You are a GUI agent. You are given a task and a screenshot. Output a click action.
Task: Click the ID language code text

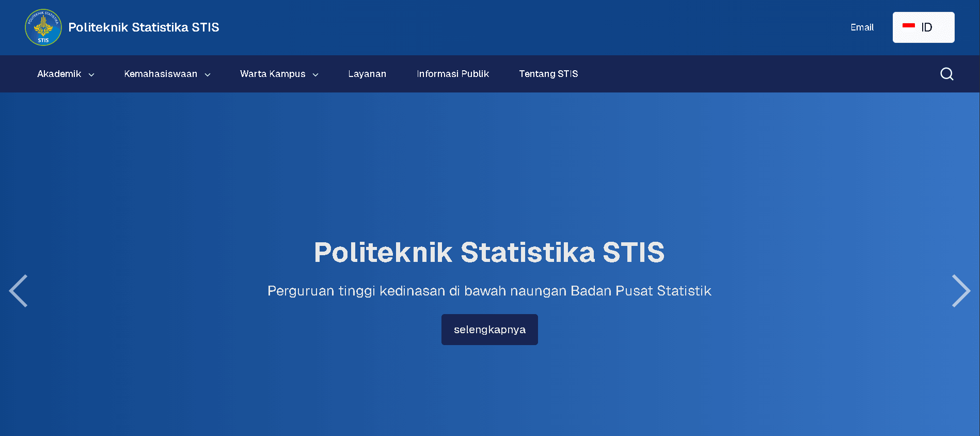pyautogui.click(x=927, y=27)
